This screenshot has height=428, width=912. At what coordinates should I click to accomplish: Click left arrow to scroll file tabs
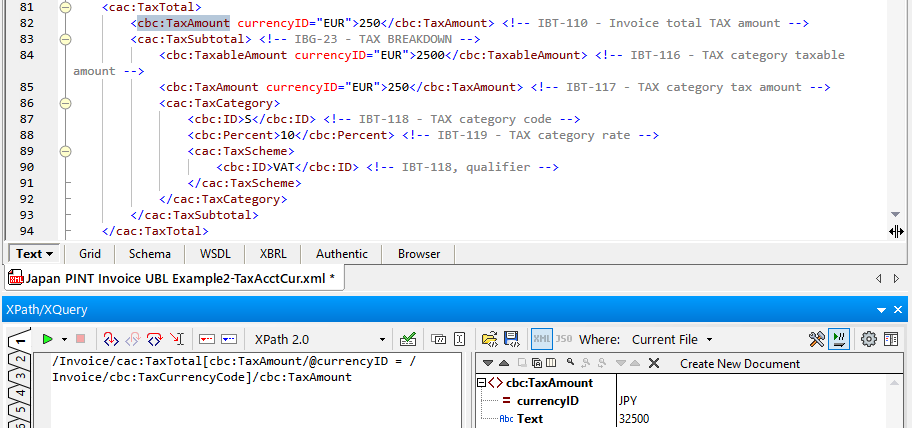click(879, 279)
